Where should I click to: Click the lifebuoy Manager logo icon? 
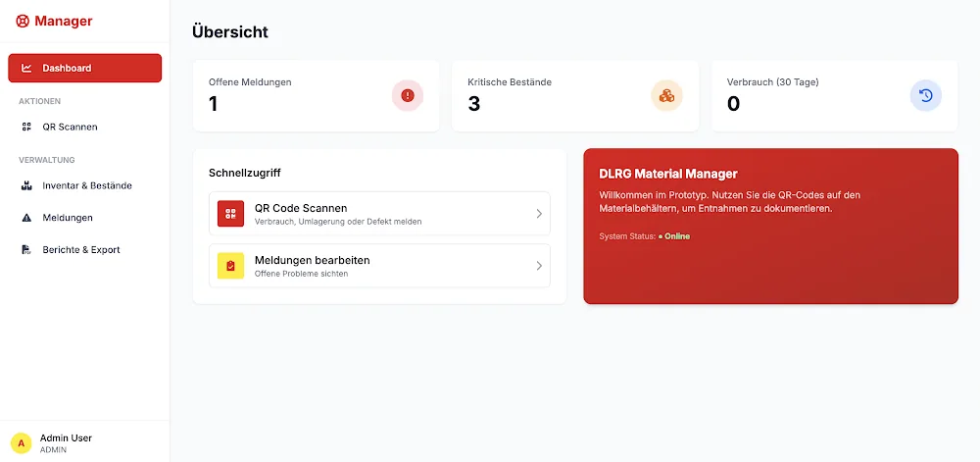pos(23,22)
